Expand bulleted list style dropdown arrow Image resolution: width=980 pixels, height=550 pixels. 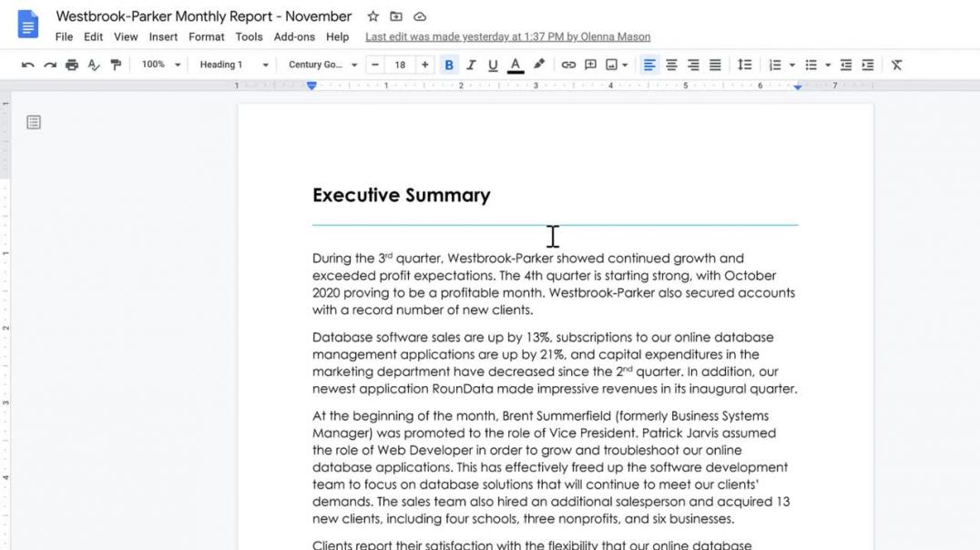828,65
